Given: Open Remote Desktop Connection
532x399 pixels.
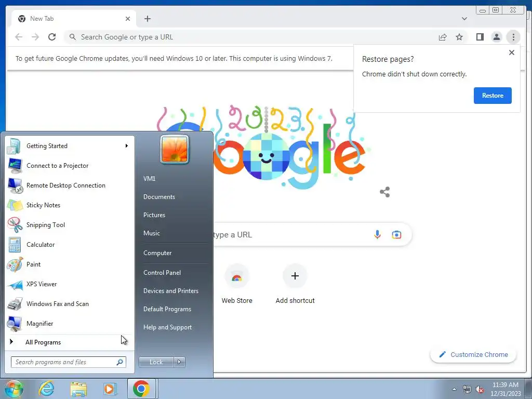Looking at the screenshot, I should click(x=70, y=185).
